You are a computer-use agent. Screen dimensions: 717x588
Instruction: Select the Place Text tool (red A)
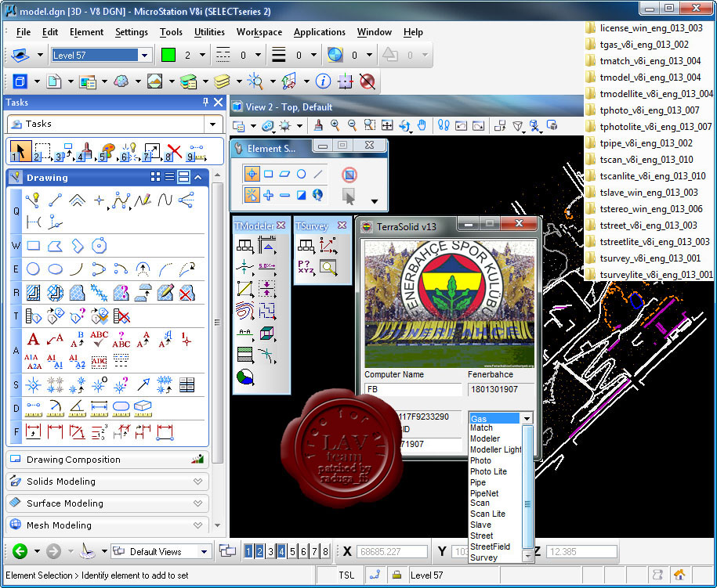(x=34, y=339)
